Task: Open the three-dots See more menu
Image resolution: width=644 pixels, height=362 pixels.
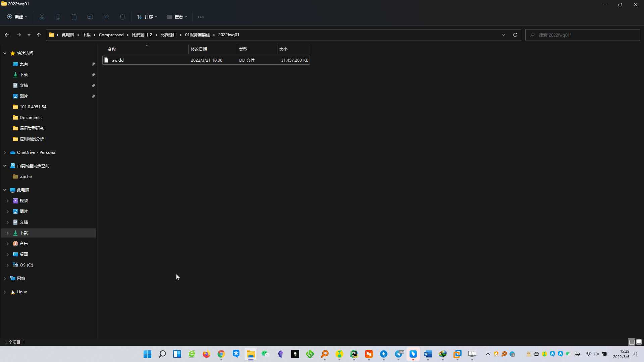Action: coord(201,17)
